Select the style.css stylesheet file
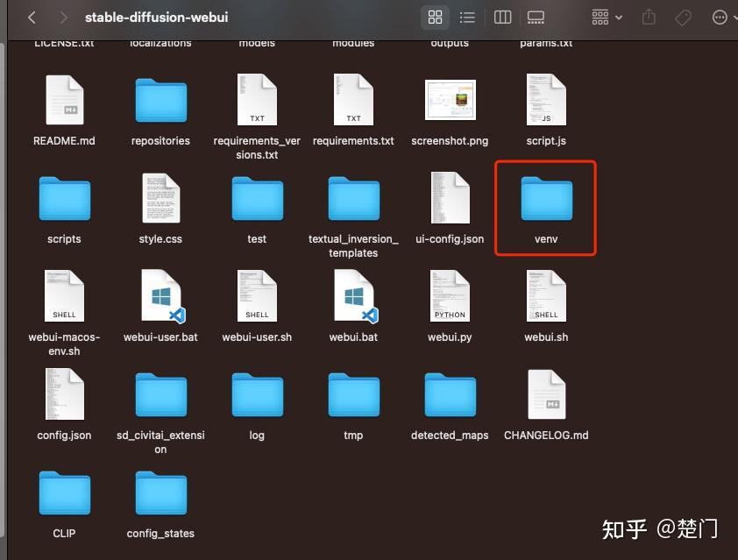738x560 pixels. click(160, 198)
